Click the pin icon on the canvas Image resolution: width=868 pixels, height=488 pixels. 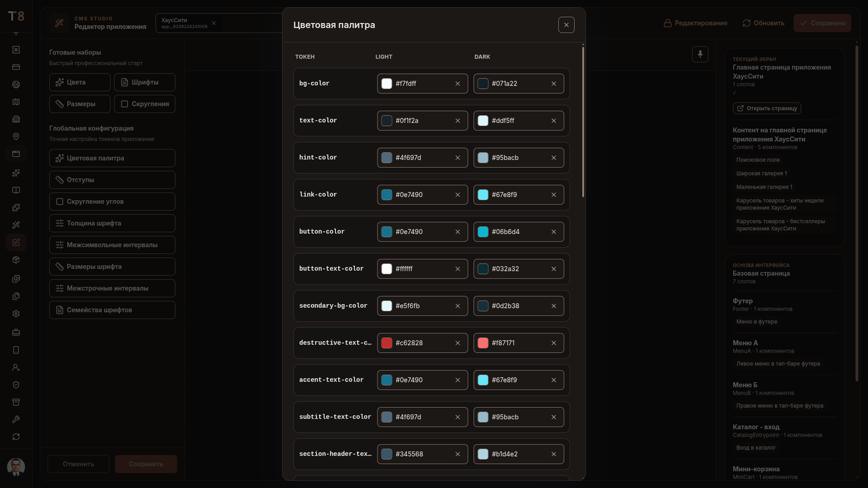[700, 54]
